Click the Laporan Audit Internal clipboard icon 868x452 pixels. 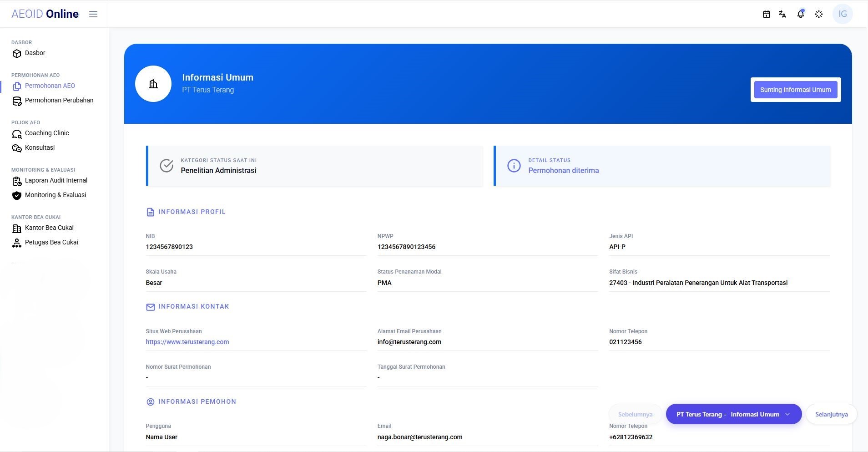click(17, 181)
